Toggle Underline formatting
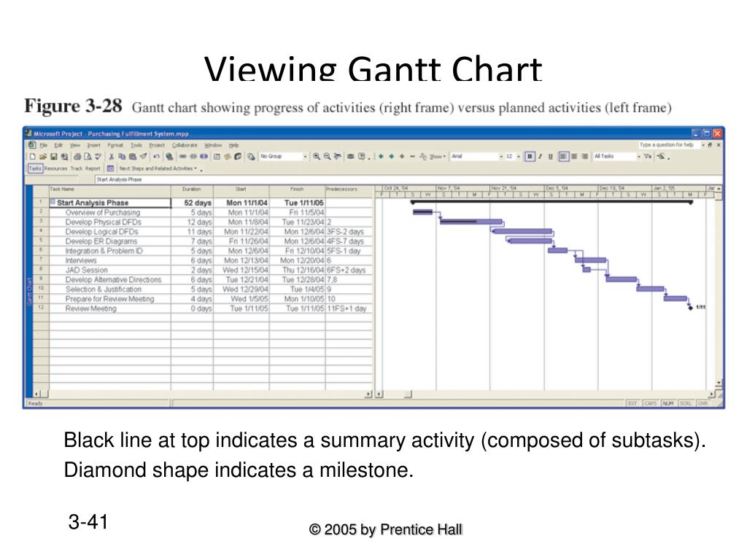The width and height of the screenshot is (747, 560). 551,156
